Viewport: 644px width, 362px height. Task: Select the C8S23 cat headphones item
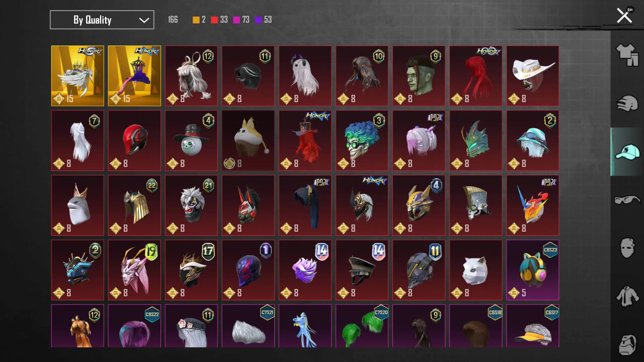533,270
